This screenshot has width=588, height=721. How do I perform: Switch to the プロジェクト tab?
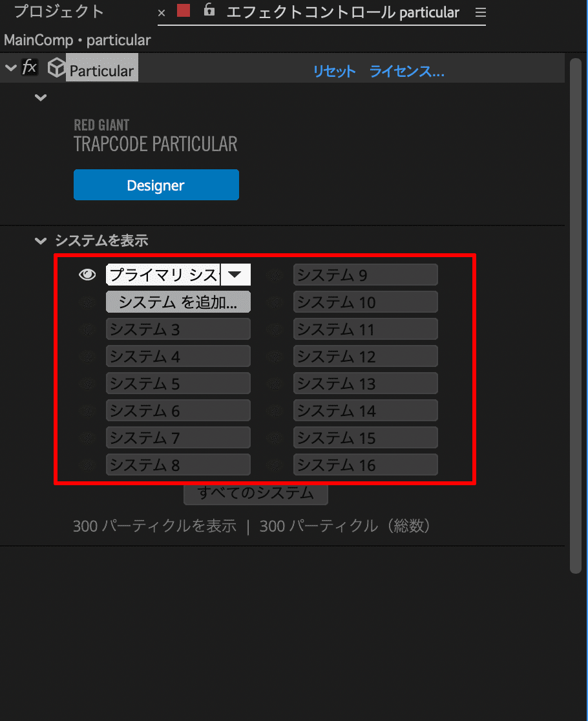[59, 11]
